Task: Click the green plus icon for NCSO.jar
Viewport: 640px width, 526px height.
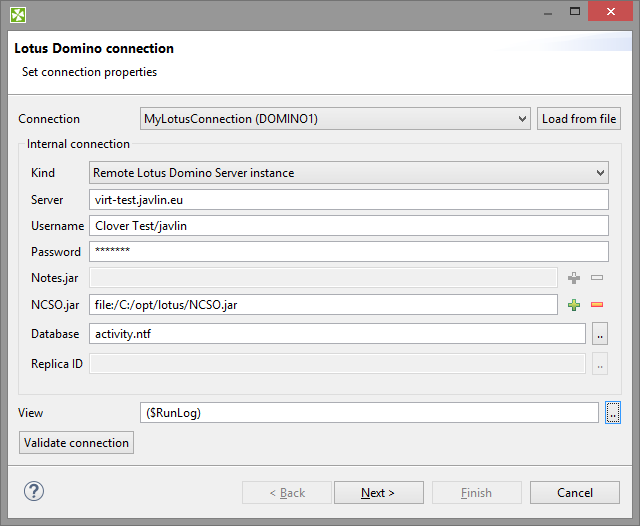Action: coord(574,305)
